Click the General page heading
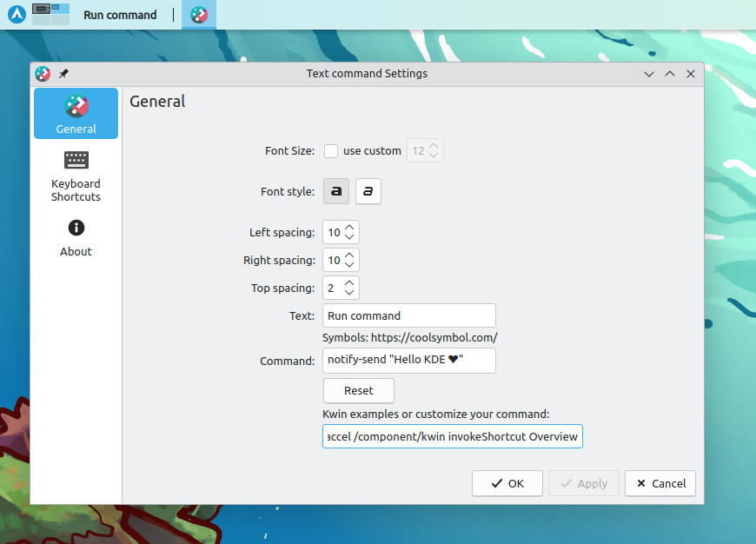 tap(157, 102)
